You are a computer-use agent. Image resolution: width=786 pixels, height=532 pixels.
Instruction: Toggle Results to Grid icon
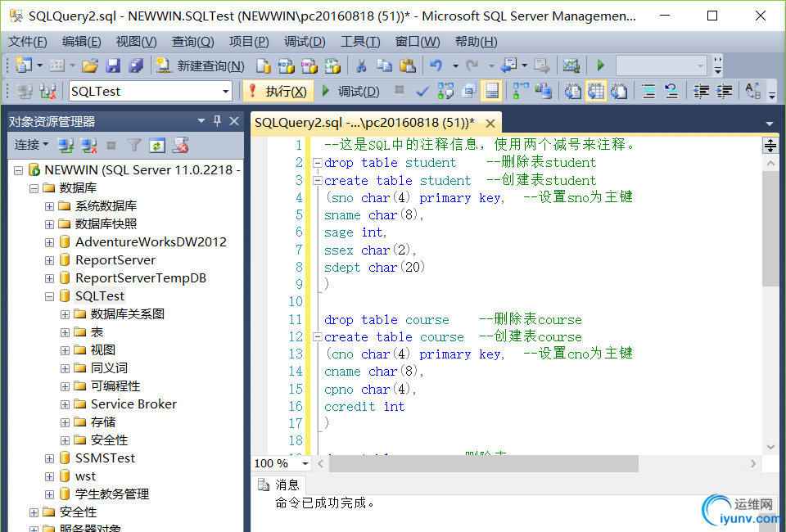tap(595, 91)
